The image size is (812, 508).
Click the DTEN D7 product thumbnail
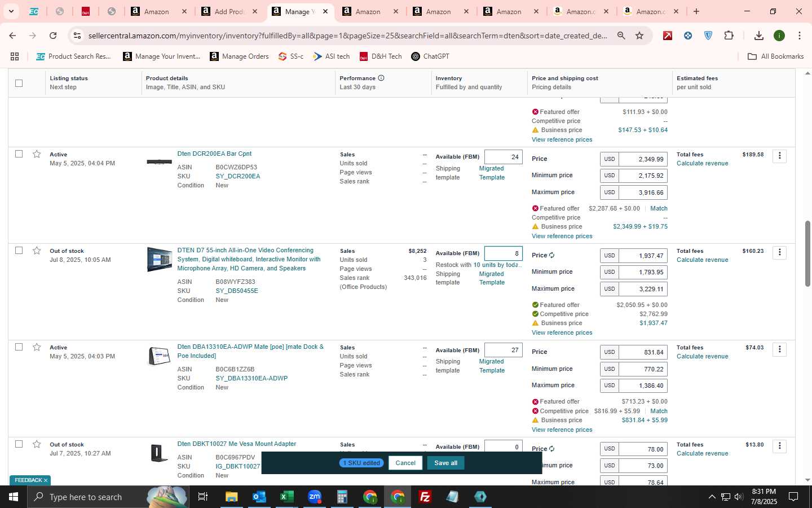(159, 259)
